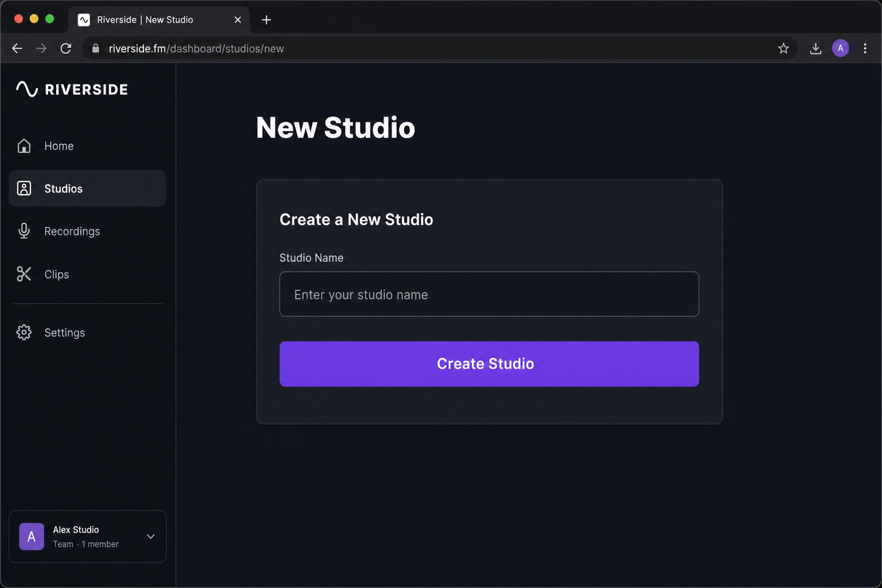The image size is (882, 588).
Task: Open the Settings gear icon
Action: [x=24, y=332]
